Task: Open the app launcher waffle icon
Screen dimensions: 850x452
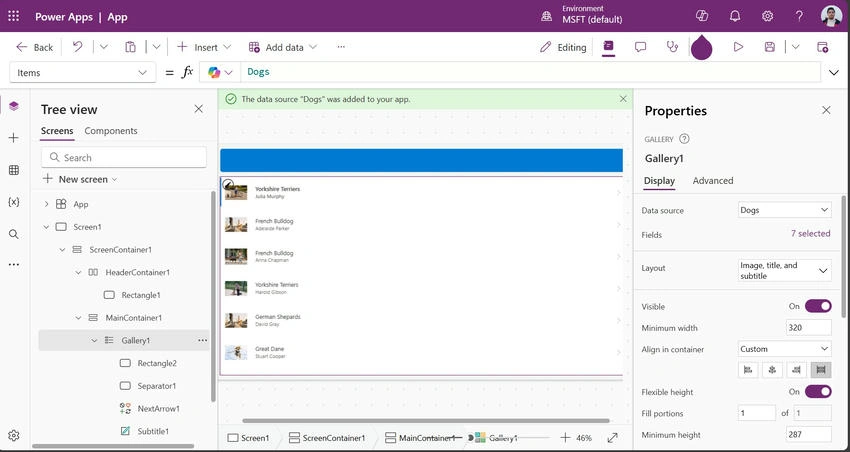Action: click(x=14, y=16)
